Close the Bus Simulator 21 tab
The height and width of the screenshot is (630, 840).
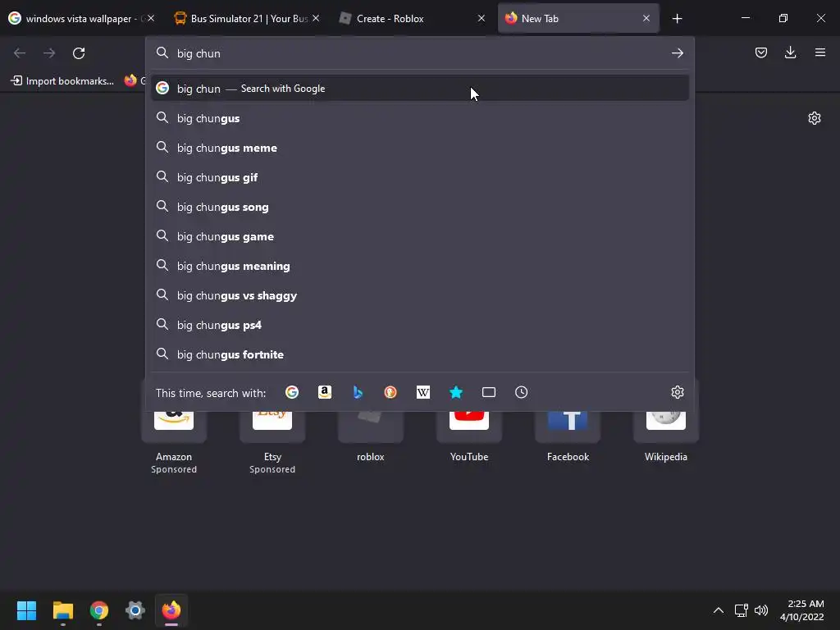316,18
